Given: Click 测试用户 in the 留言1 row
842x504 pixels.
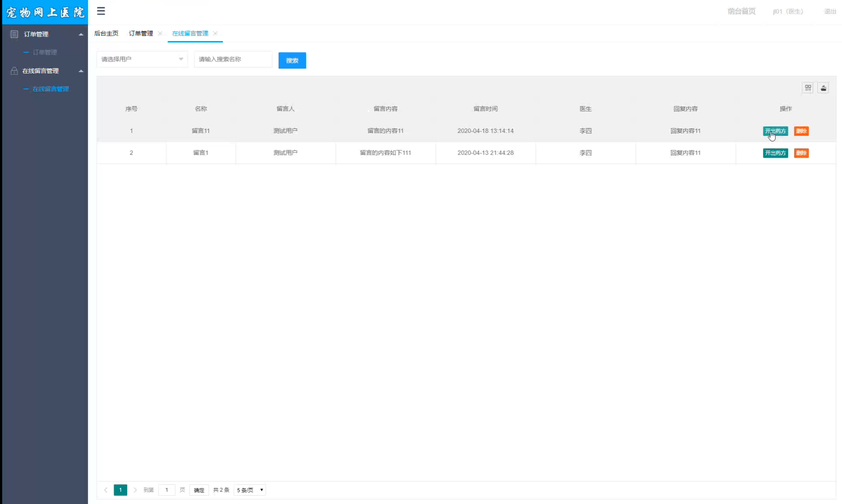Looking at the screenshot, I should 286,153.
